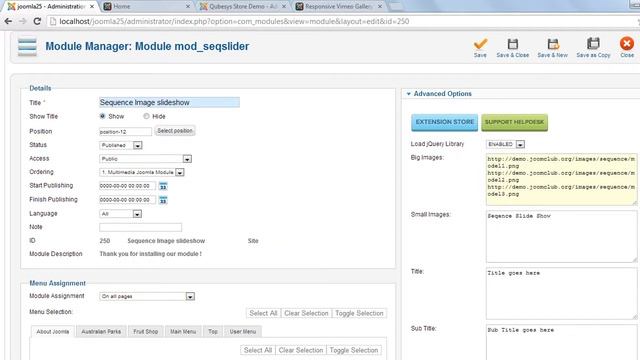This screenshot has height=360, width=640.
Task: Click the lower Clear Selection inside tab panel
Action: tap(300, 350)
